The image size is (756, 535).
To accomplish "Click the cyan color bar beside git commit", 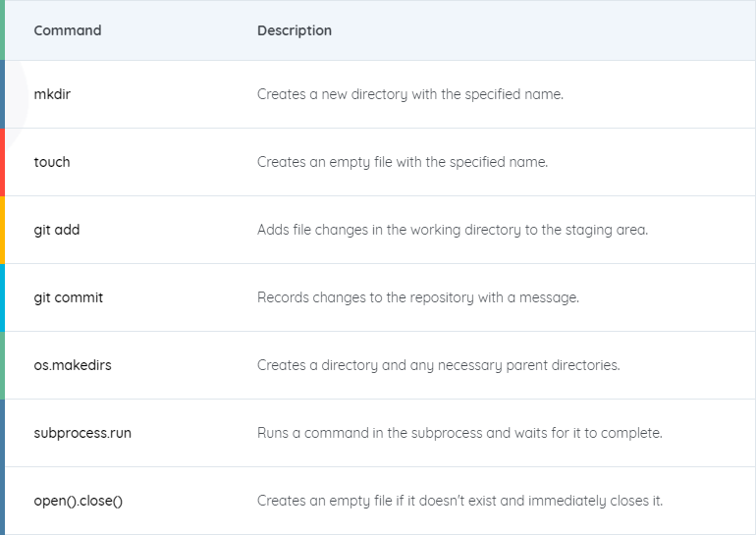I will 2,297.
